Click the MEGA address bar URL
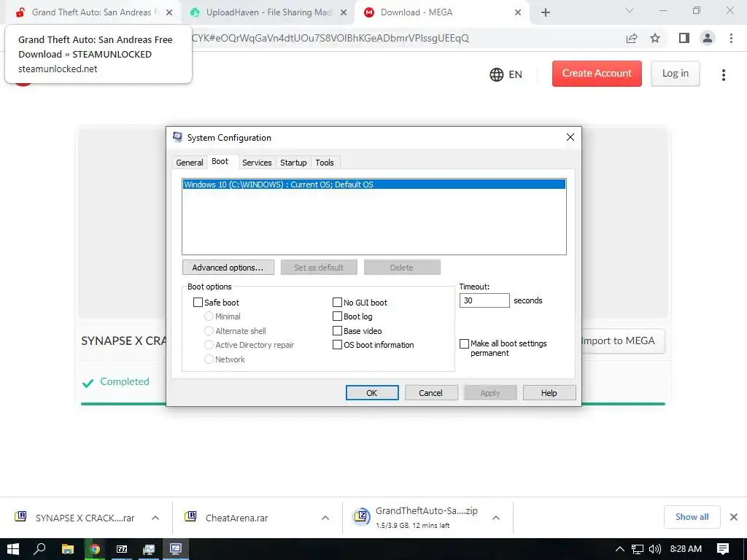Screen dimensions: 747x560 (x=330, y=38)
